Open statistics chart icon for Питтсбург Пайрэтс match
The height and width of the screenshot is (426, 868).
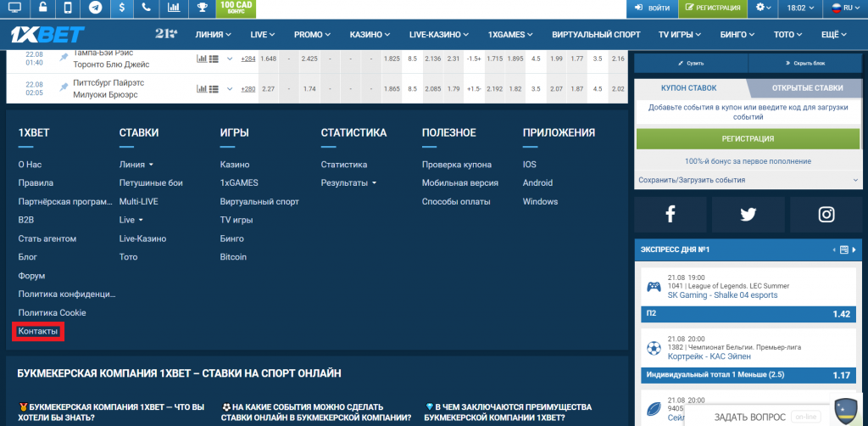(202, 88)
